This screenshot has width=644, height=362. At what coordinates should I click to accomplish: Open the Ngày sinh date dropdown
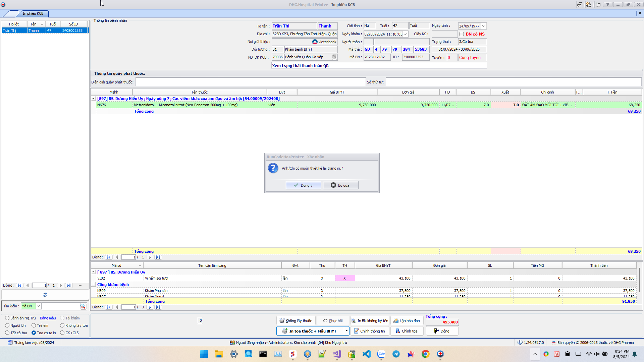pyautogui.click(x=484, y=26)
